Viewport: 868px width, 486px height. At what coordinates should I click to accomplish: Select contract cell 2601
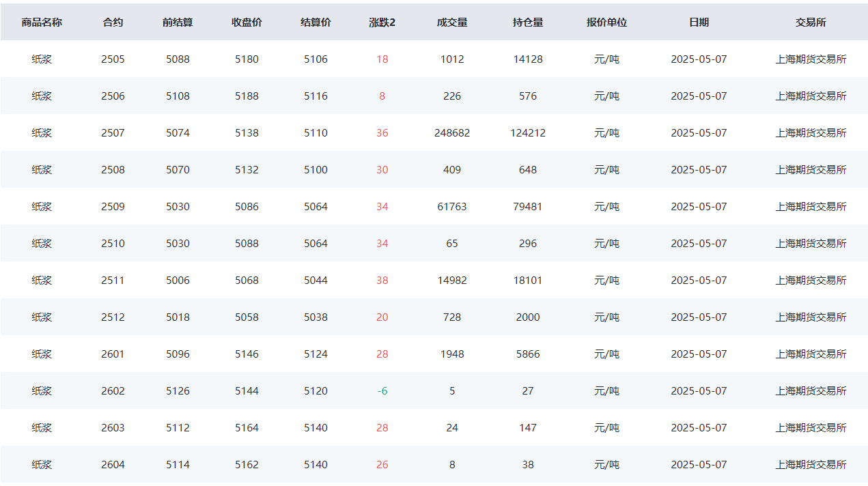[113, 354]
